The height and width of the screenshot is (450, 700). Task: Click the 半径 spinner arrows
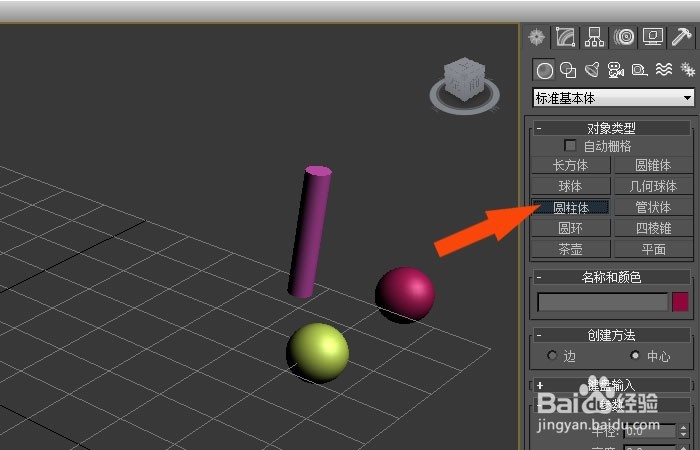(683, 431)
